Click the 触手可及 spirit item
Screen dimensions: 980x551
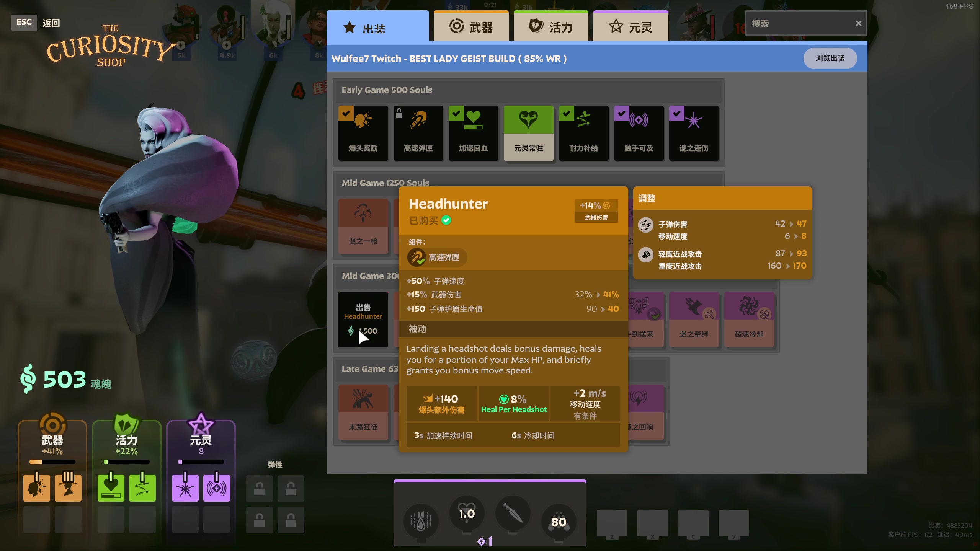pos(639,133)
